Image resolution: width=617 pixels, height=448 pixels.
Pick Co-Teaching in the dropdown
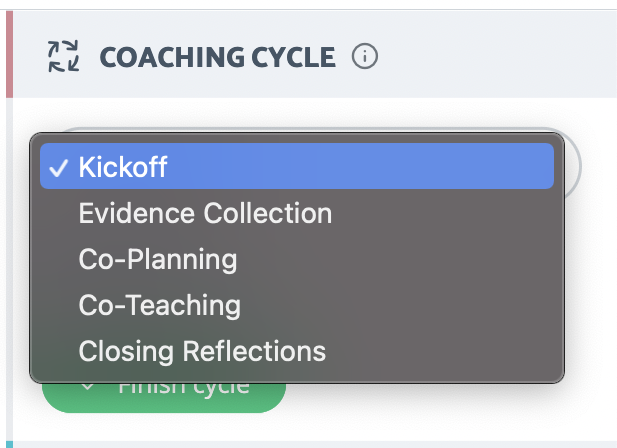coord(159,306)
